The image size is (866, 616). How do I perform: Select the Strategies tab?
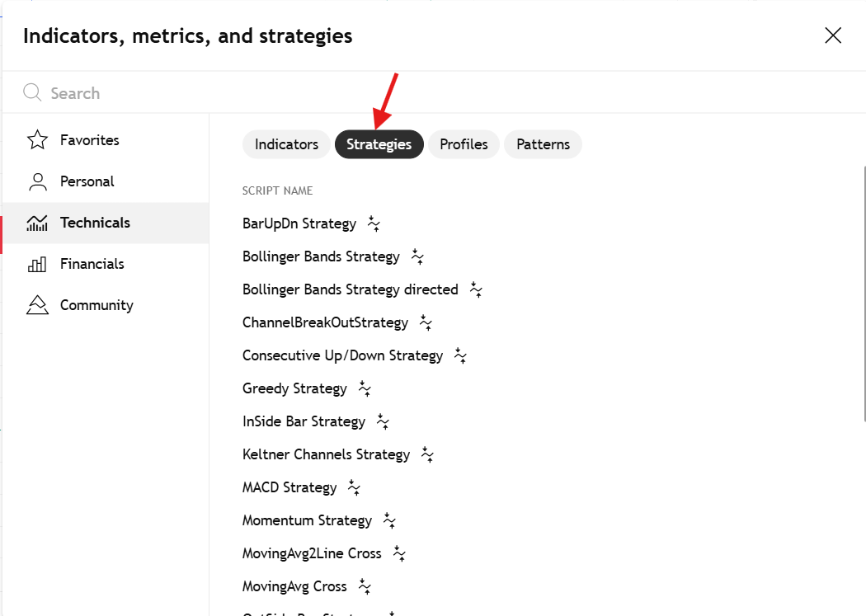click(379, 144)
